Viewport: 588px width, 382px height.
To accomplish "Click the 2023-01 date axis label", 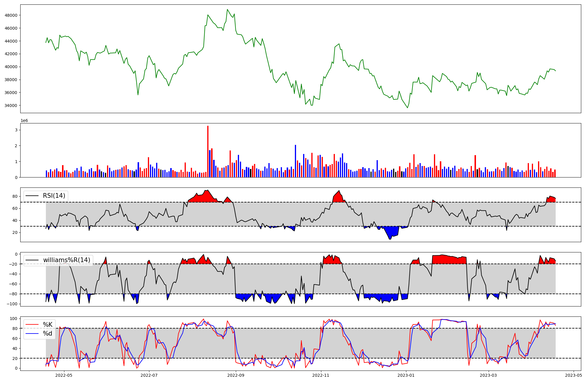I will (x=406, y=375).
